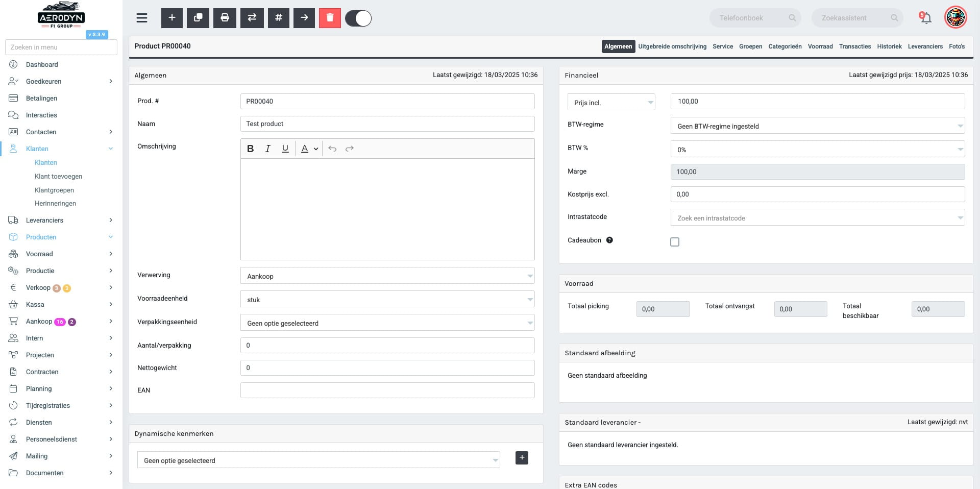The height and width of the screenshot is (489, 980).
Task: Click the Nettogewicht input field
Action: pos(387,368)
